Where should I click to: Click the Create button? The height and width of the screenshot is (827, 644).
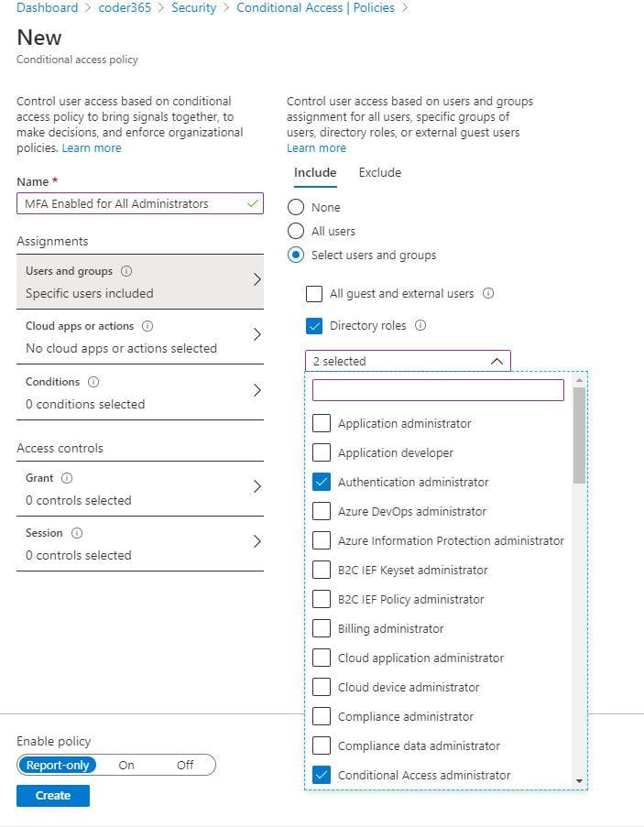(52, 795)
